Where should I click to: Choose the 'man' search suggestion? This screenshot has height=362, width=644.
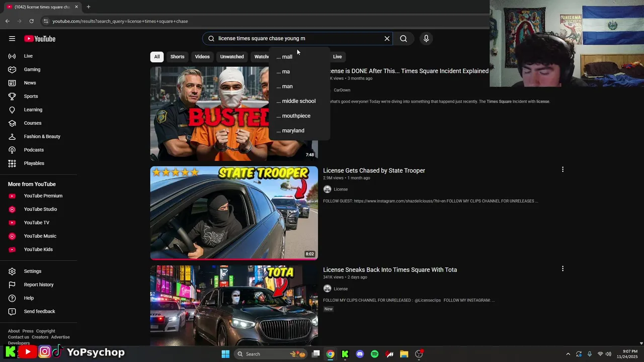299,86
